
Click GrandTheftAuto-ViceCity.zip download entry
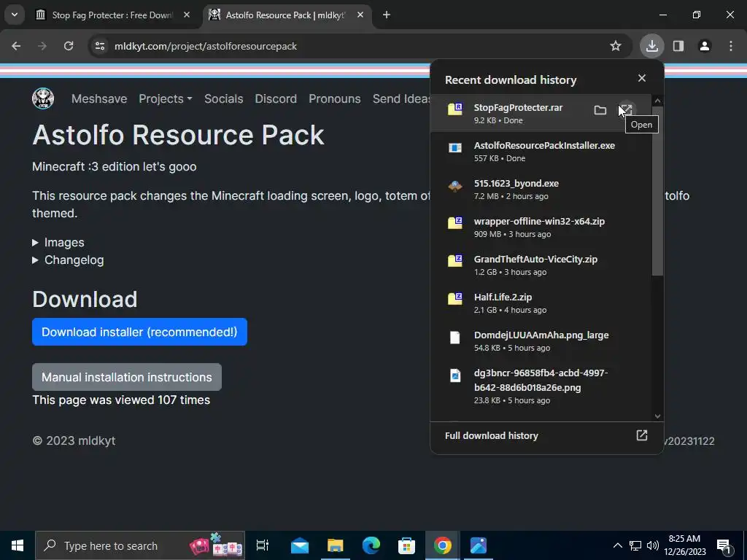[541, 265]
